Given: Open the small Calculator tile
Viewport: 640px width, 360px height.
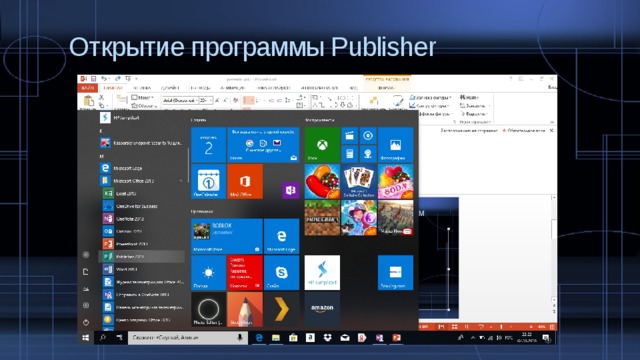Looking at the screenshot, I should [350, 154].
